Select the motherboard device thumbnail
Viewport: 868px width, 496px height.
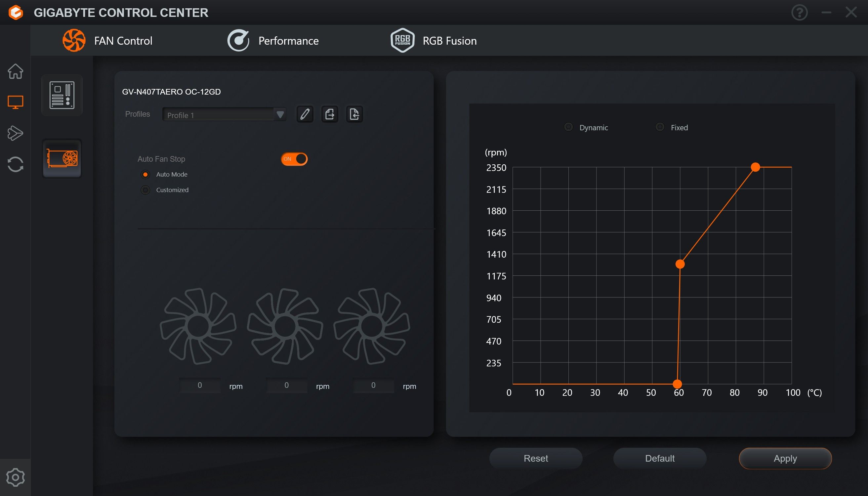coord(62,95)
